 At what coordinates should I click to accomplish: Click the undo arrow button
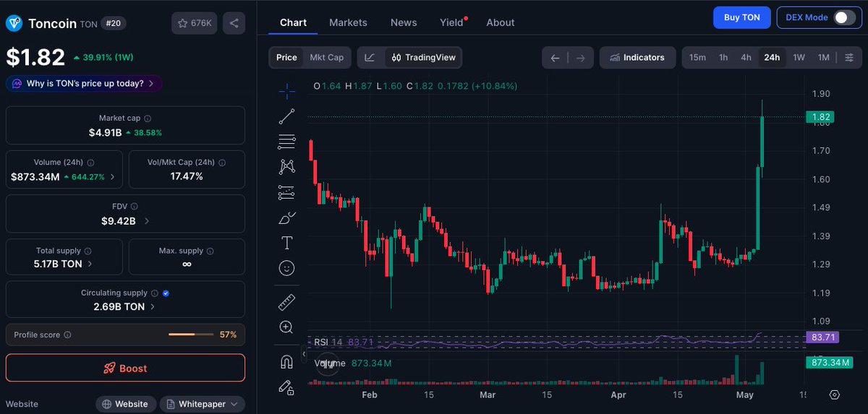(555, 58)
